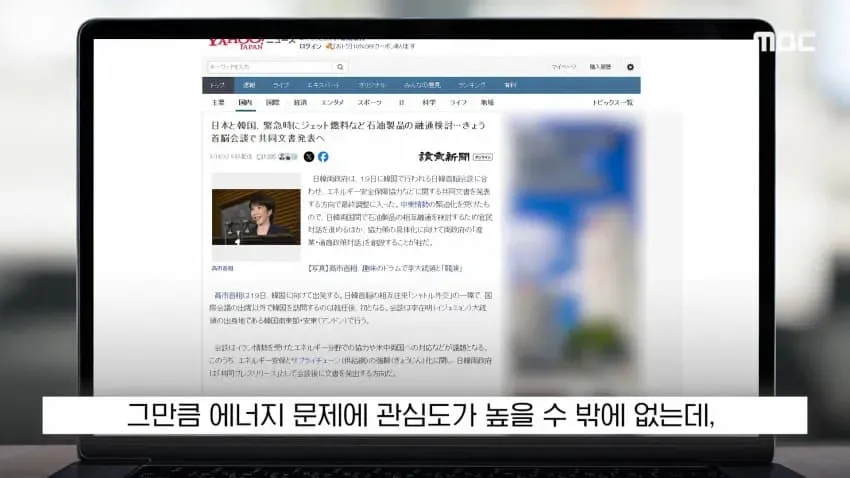Open the サプライチェーン inline link
The image size is (850, 478).
[x=315, y=360]
